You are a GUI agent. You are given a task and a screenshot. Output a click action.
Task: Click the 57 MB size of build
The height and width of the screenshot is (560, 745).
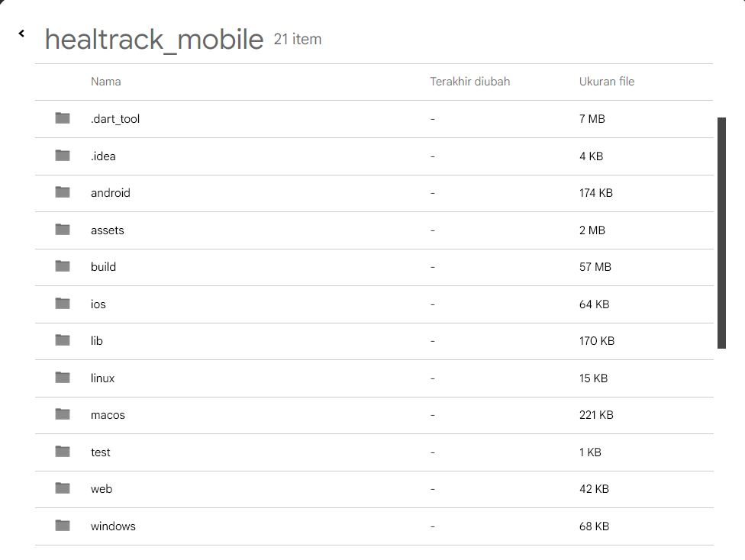coord(595,267)
